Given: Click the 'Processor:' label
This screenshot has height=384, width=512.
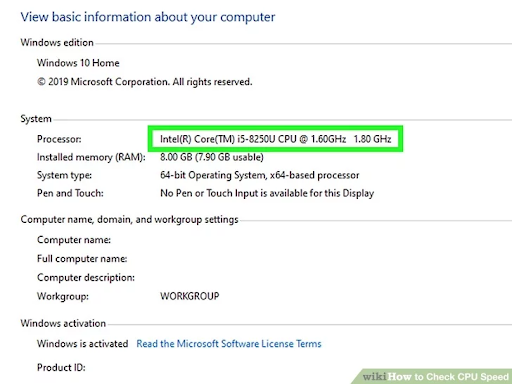Looking at the screenshot, I should pyautogui.click(x=59, y=139).
